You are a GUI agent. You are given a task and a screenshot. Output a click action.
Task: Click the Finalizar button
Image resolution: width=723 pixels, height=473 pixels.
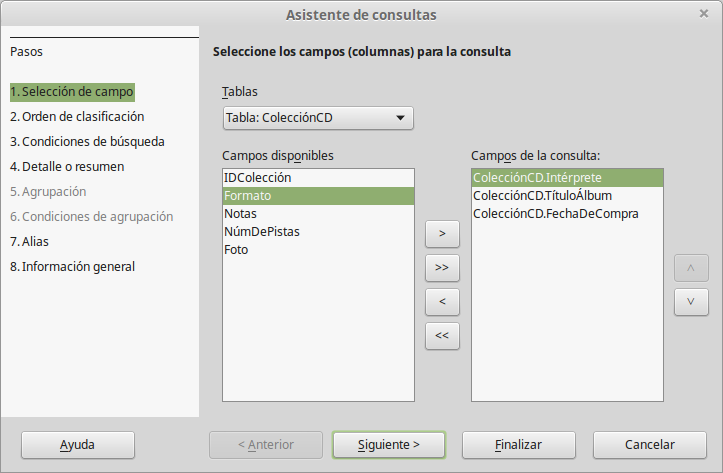pos(517,444)
